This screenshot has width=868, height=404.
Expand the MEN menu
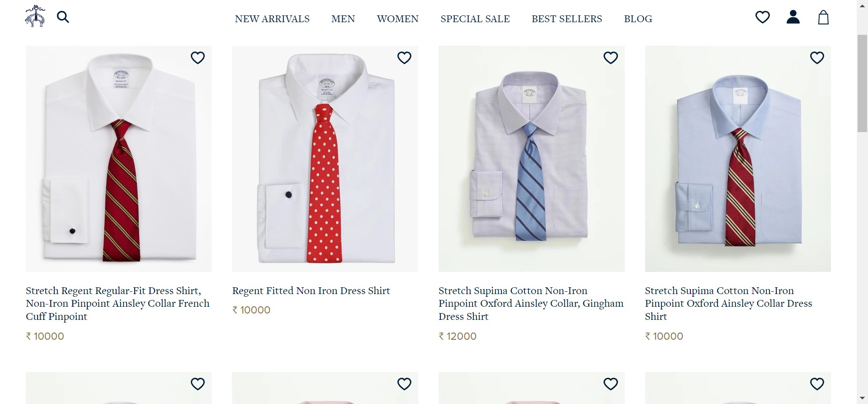[343, 19]
